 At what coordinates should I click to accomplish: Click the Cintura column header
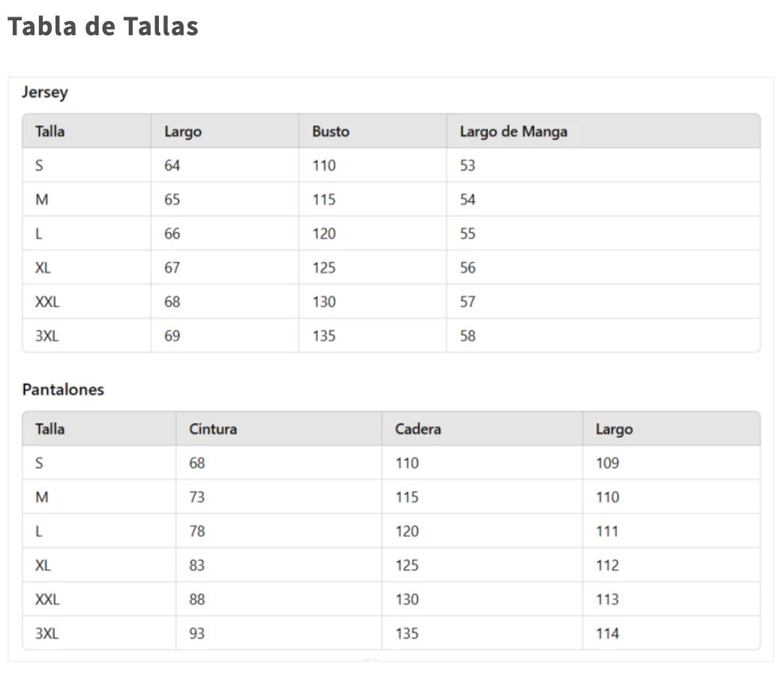pos(213,429)
